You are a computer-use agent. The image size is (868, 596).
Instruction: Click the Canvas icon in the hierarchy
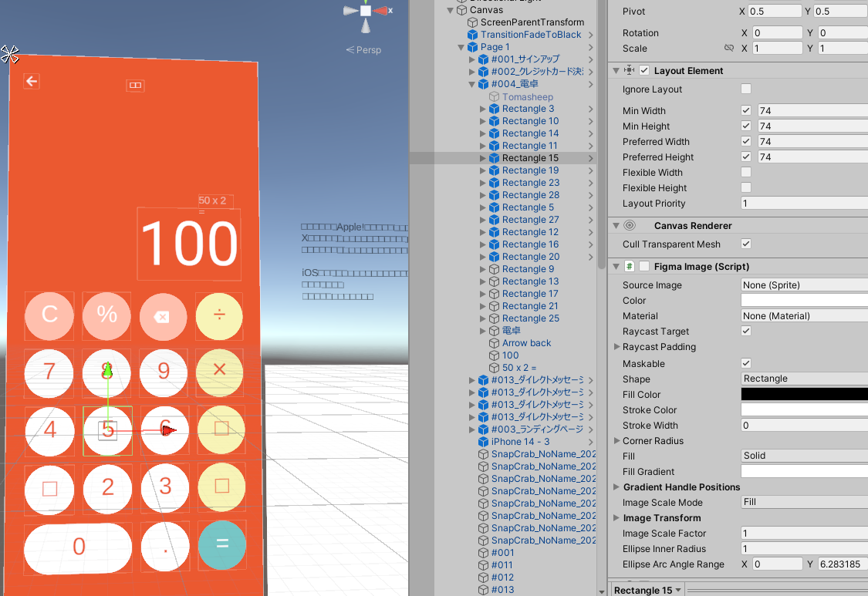point(461,9)
